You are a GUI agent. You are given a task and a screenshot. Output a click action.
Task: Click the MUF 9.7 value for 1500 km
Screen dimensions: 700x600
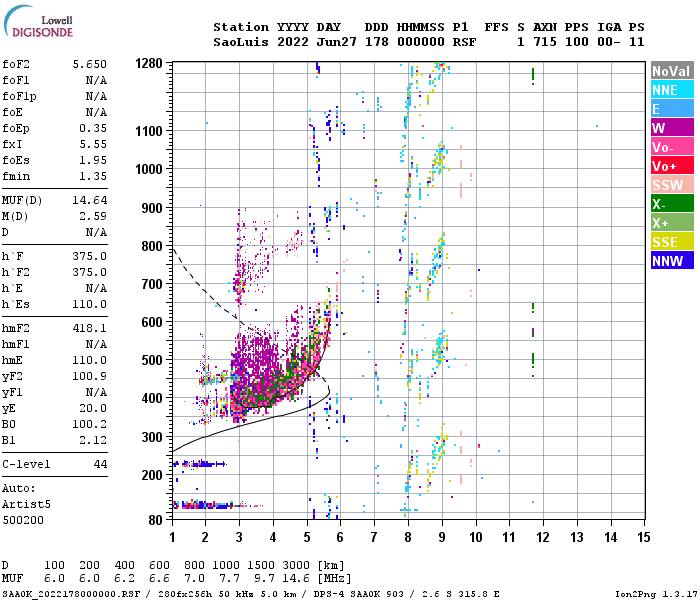[264, 579]
